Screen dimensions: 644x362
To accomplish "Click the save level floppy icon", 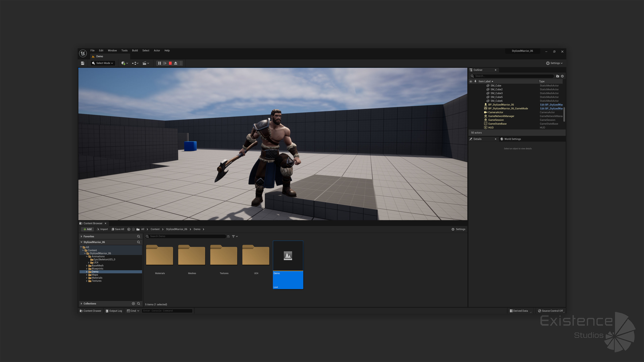I will coord(83,63).
